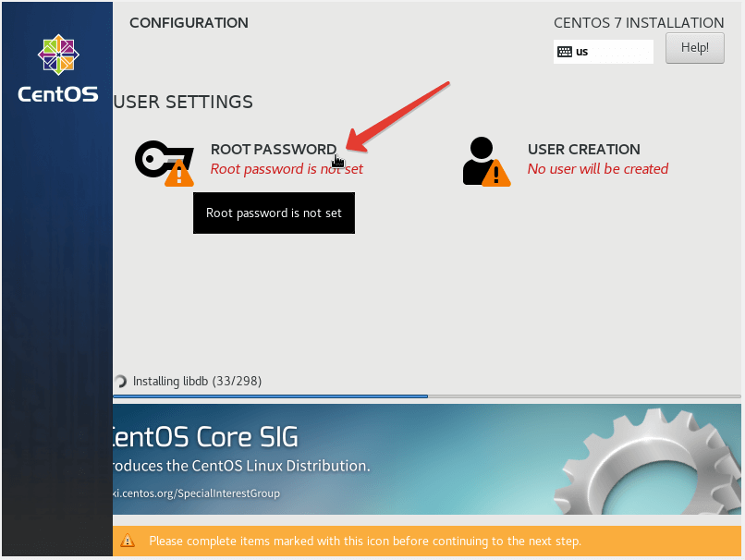Click the CentOS Core SIG banner title
The image size is (745, 560).
click(205, 437)
